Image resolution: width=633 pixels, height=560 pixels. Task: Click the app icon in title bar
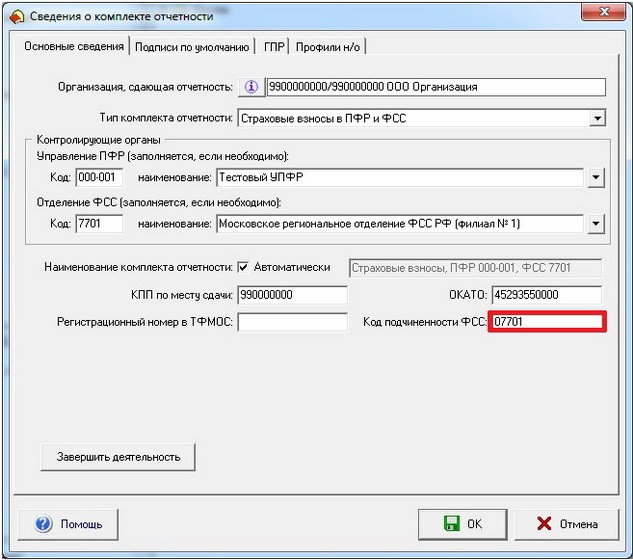click(x=17, y=17)
